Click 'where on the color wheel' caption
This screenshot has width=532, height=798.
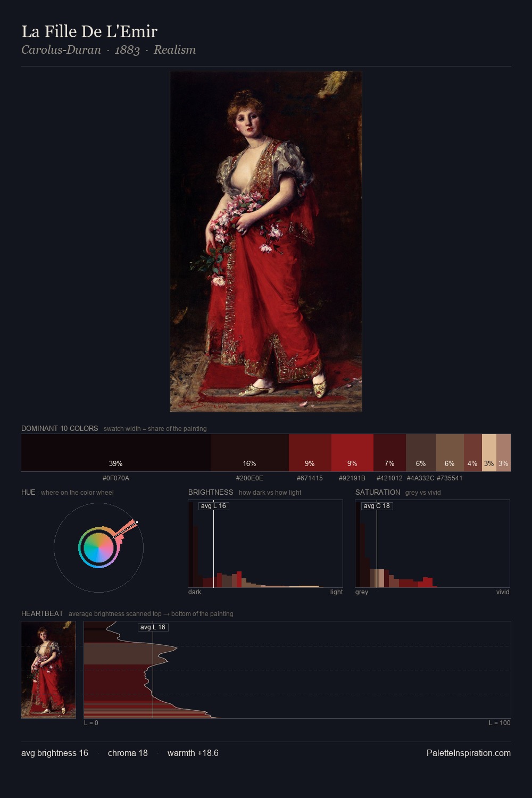pyautogui.click(x=77, y=493)
